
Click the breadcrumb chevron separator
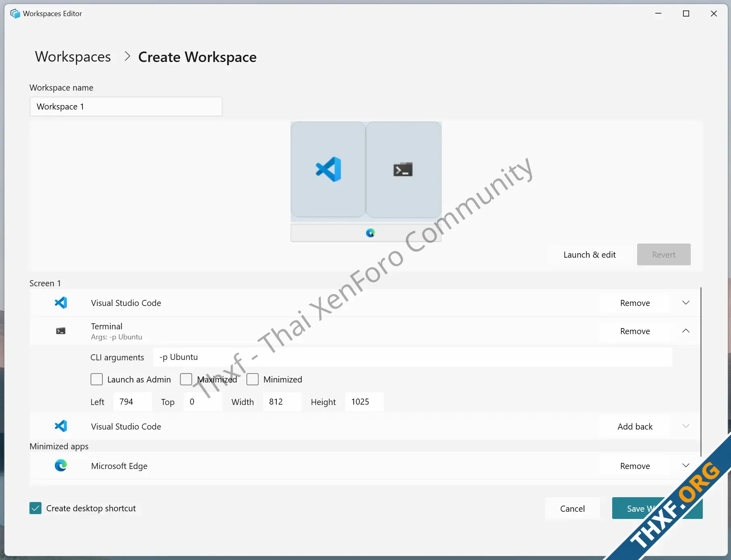127,56
